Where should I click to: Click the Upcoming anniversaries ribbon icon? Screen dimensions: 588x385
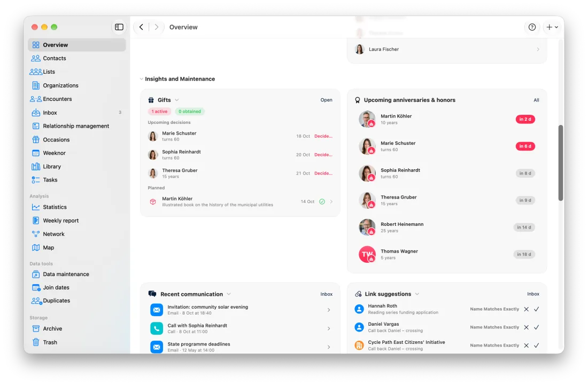point(358,100)
